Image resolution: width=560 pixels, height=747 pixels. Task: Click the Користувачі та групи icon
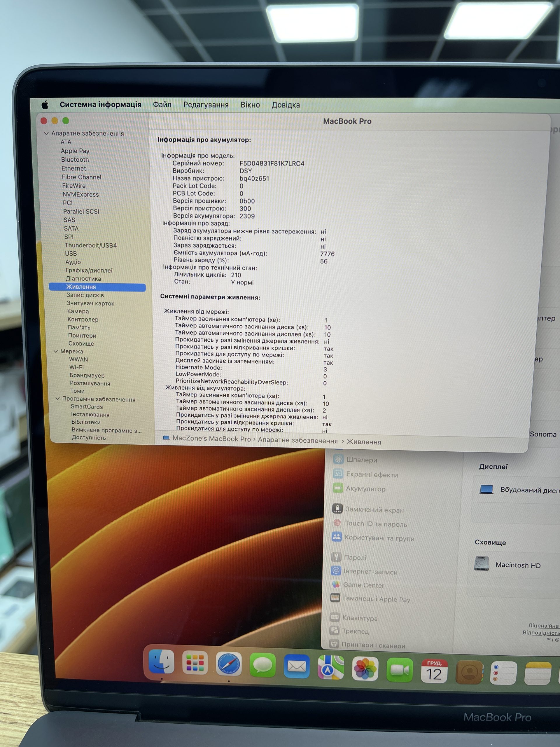point(337,537)
